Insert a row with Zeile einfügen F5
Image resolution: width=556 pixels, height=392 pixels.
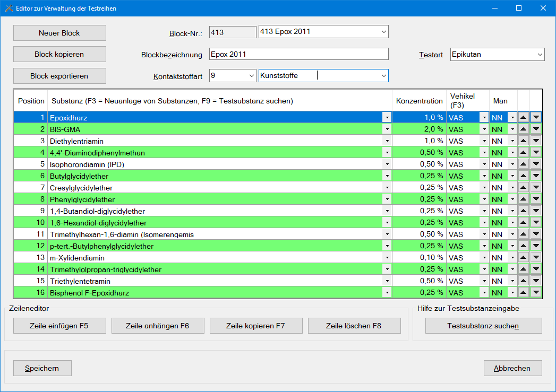coord(59,326)
